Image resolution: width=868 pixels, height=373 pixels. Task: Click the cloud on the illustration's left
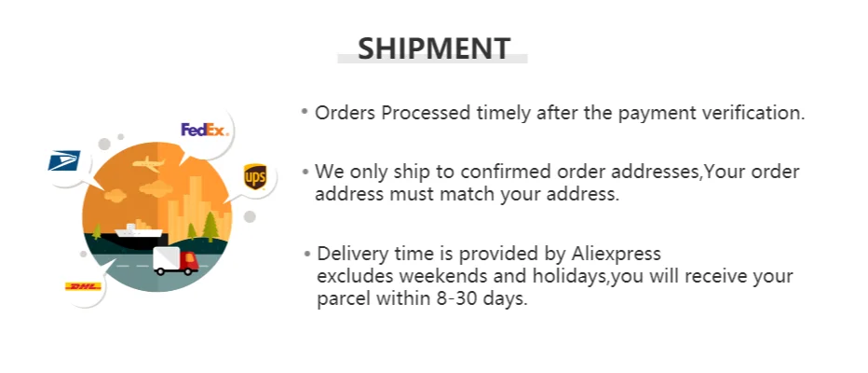[x=115, y=196]
